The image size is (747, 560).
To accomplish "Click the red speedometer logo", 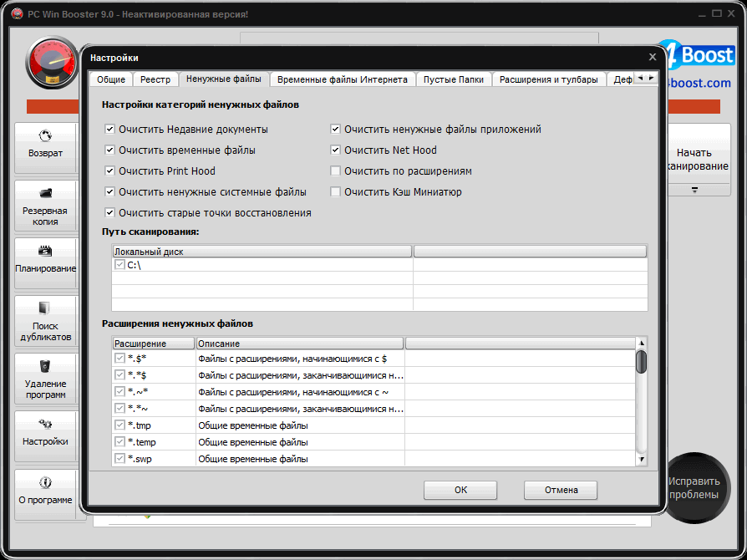I will pos(52,63).
